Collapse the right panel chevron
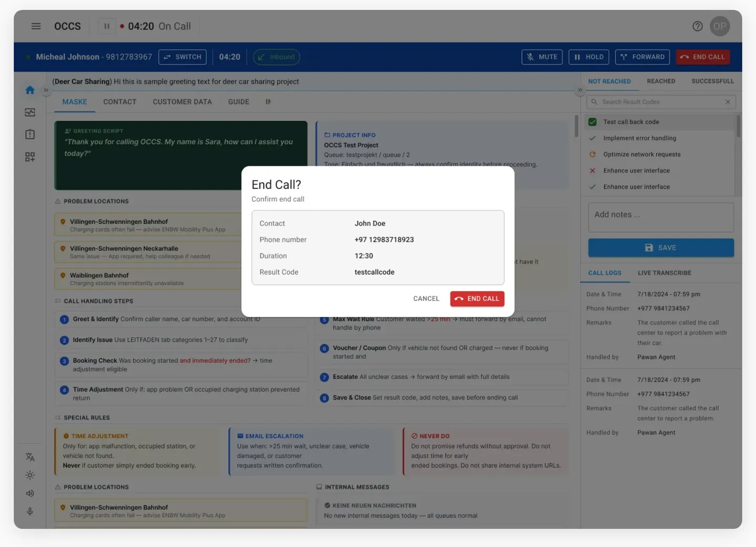 [580, 90]
